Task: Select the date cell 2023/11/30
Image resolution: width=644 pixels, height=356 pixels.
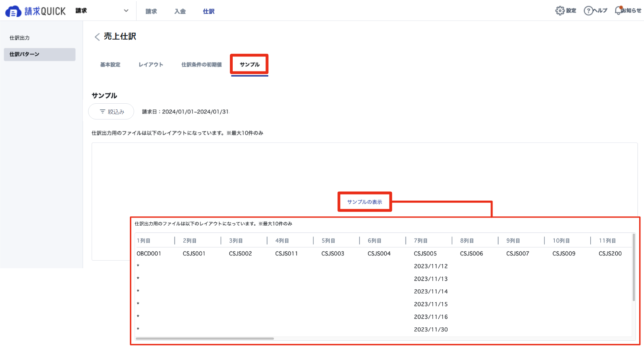Action: click(x=431, y=329)
